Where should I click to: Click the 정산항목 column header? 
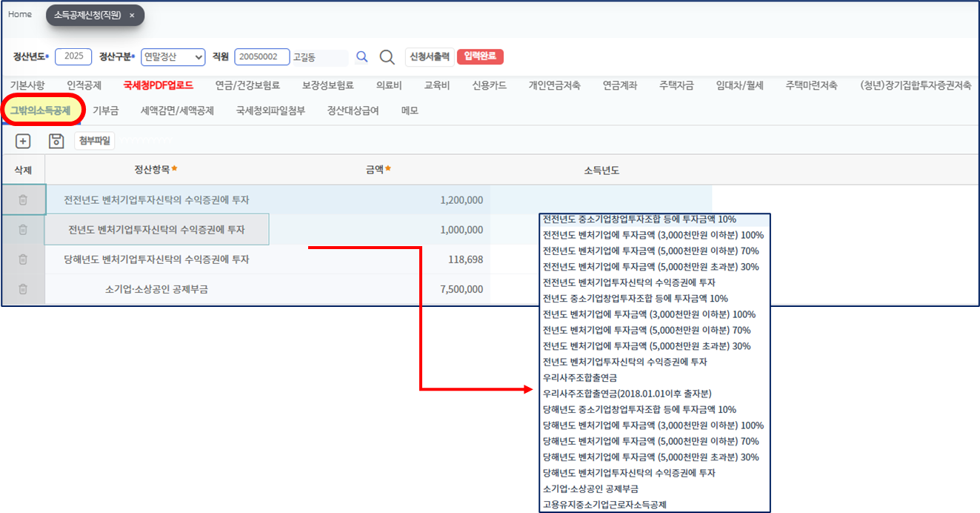156,170
